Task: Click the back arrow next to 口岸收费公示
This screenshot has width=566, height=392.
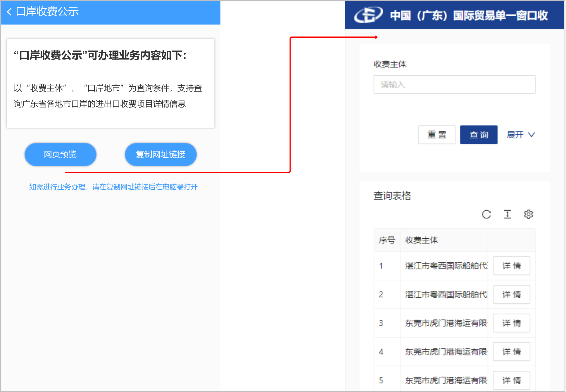Action: pyautogui.click(x=9, y=12)
